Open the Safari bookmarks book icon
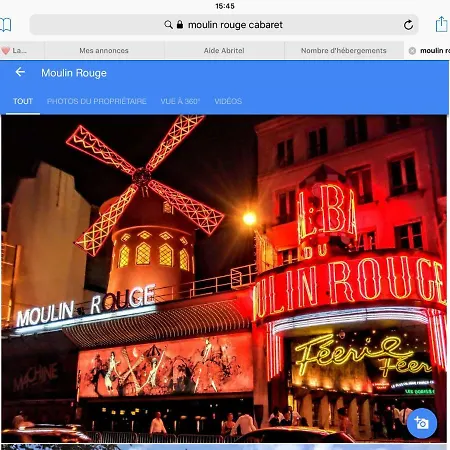The width and height of the screenshot is (450, 450). (5, 25)
